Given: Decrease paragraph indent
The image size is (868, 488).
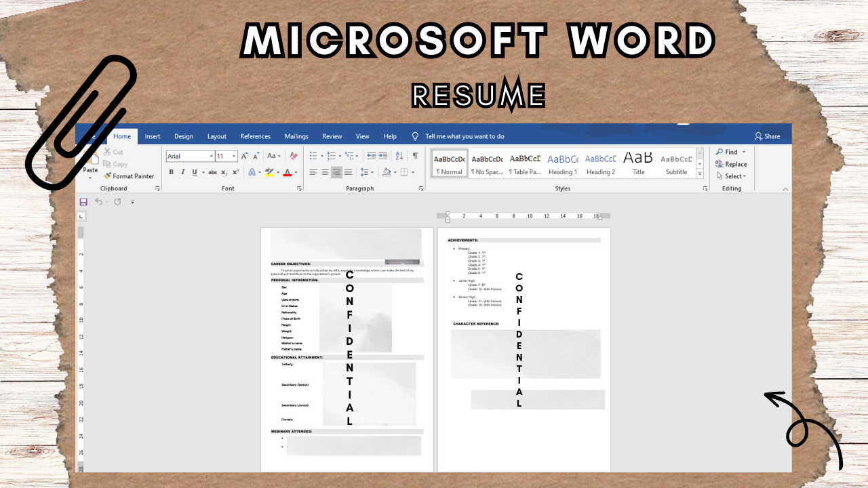Looking at the screenshot, I should (370, 156).
